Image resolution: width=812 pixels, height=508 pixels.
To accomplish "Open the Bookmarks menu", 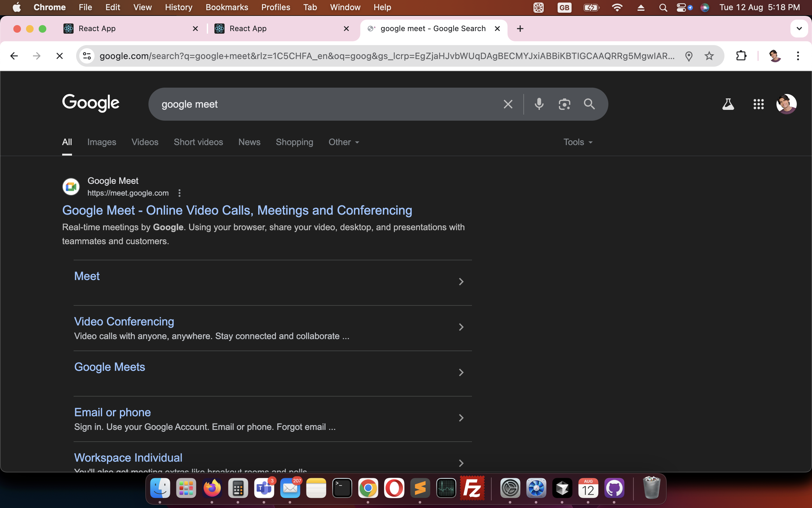I will point(227,7).
